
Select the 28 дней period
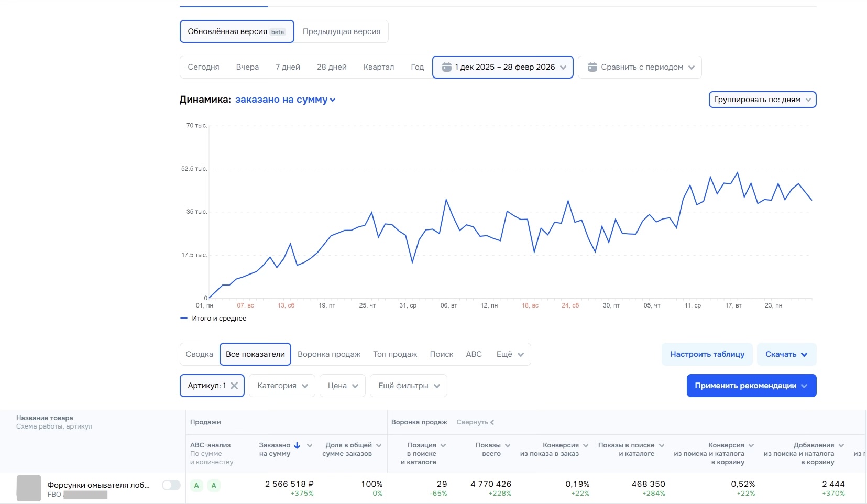[x=332, y=67]
